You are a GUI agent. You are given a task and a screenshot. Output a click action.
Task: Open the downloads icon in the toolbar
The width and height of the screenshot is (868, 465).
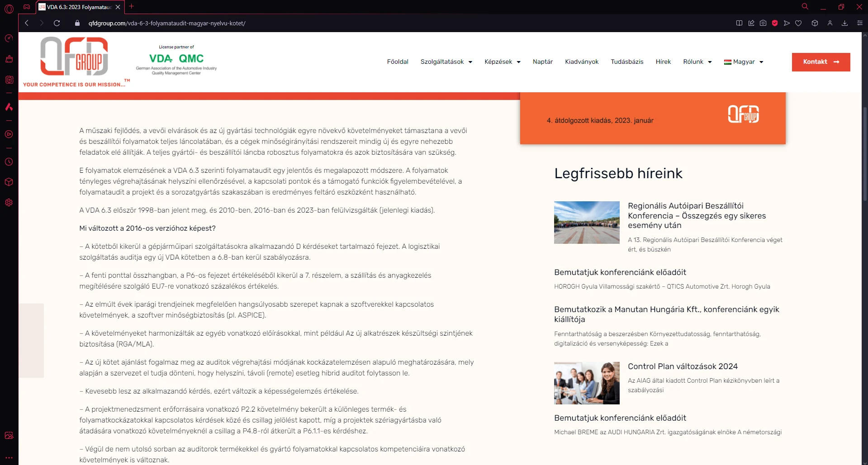point(844,23)
